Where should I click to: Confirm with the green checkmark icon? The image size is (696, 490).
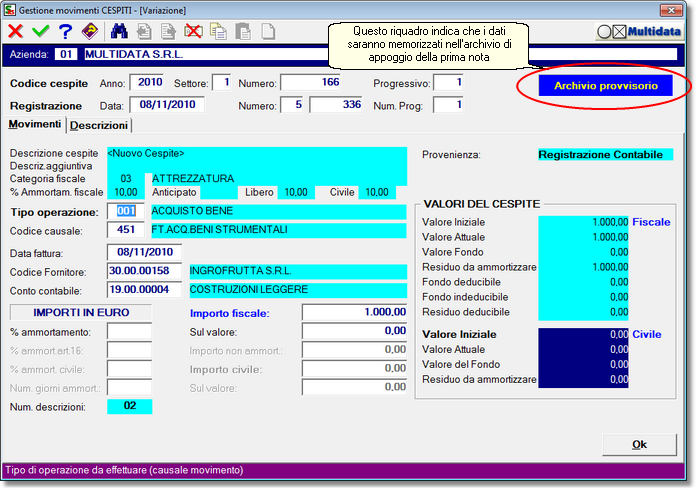click(40, 32)
